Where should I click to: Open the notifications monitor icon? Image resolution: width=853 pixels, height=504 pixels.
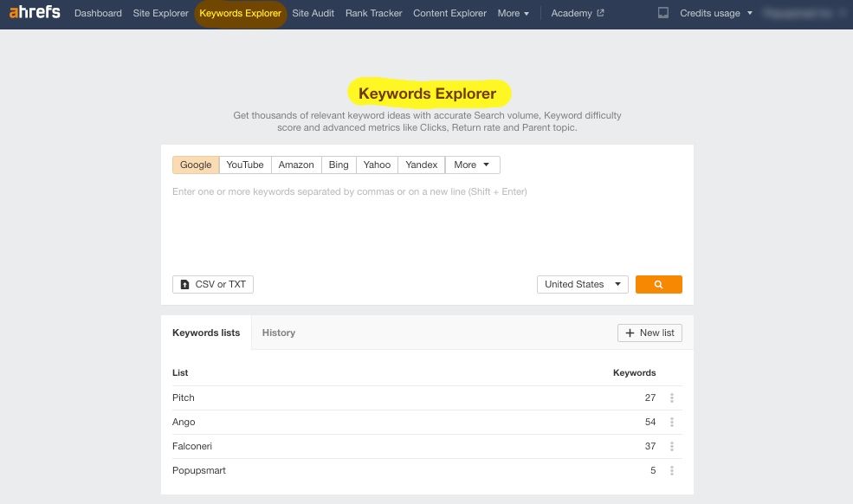pos(663,13)
